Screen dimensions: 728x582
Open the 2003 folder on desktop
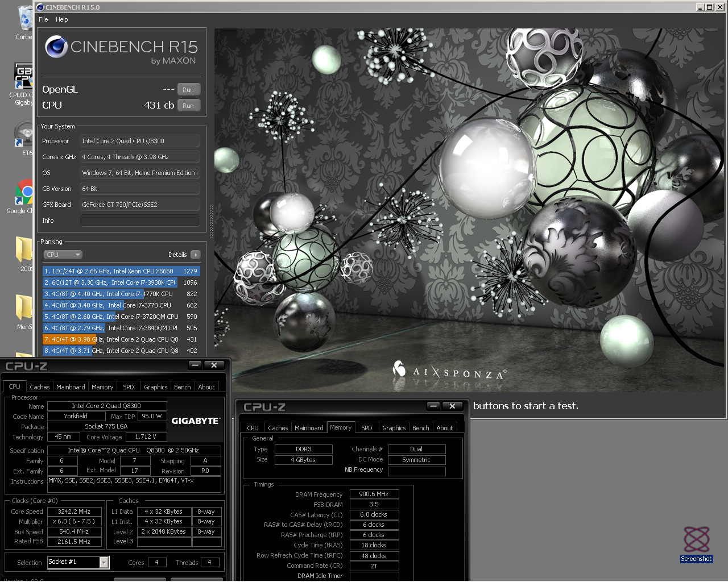[25, 253]
